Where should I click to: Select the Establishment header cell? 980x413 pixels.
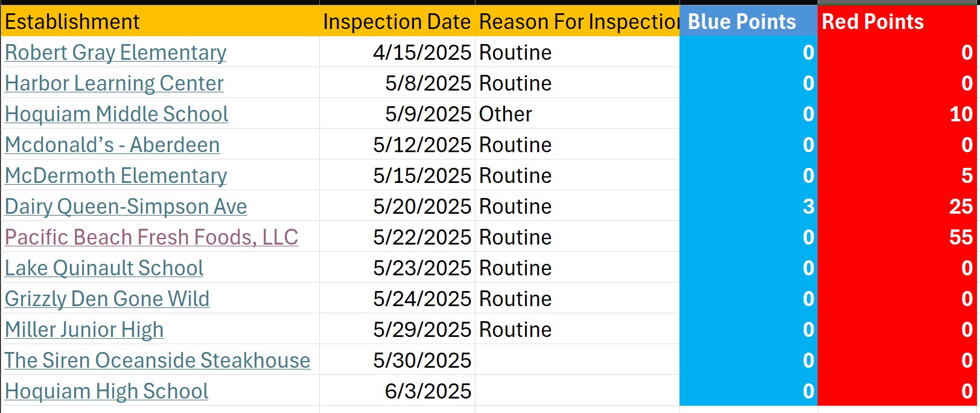point(160,21)
